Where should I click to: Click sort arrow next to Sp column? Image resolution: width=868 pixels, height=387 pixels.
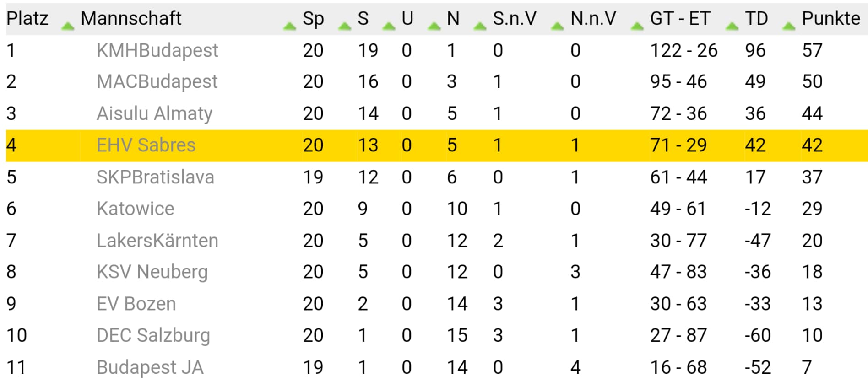345,27
